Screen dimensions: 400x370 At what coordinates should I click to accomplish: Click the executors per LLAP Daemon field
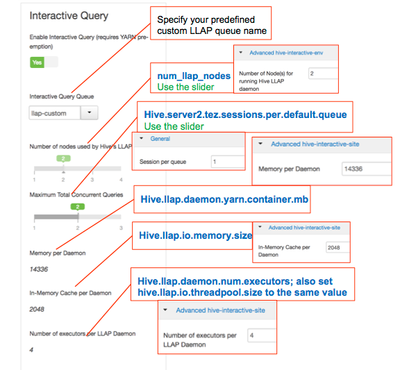point(261,335)
